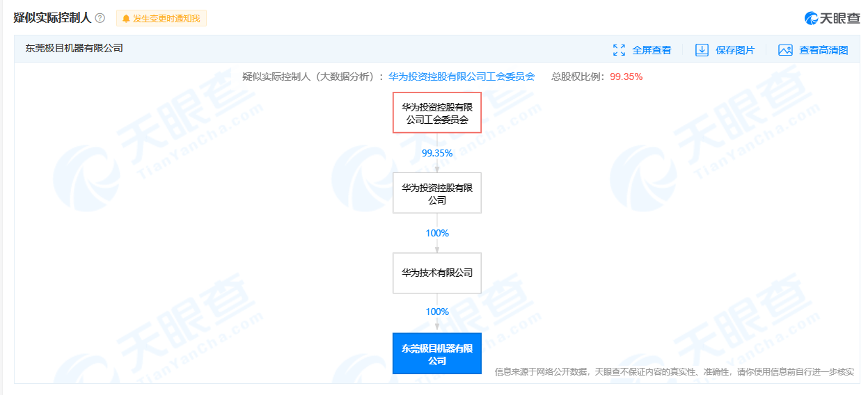
Task: Click the fullscreen expand icon
Action: (x=619, y=50)
